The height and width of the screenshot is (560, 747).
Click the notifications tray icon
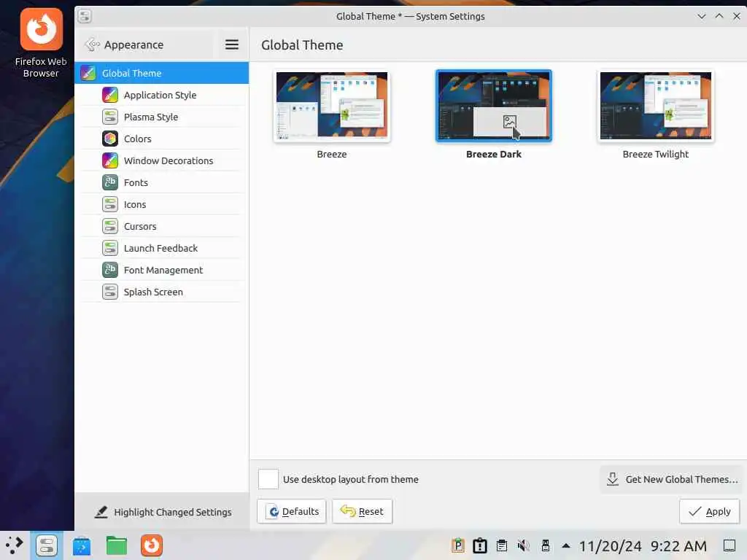[x=480, y=545]
